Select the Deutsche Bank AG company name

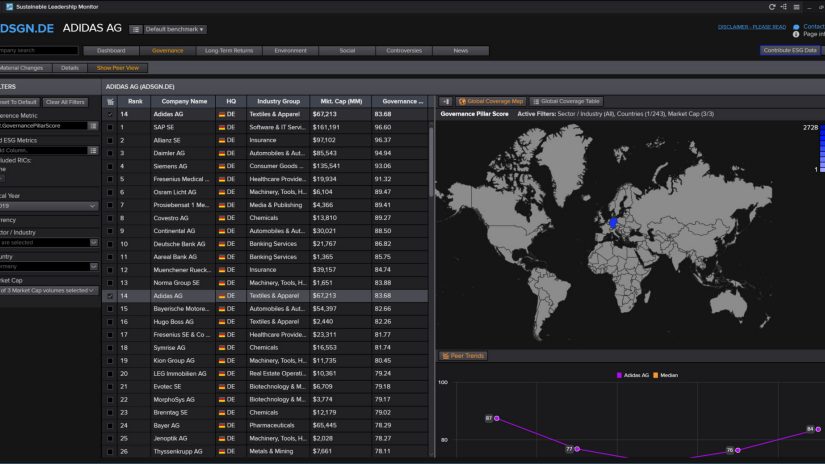tap(179, 244)
